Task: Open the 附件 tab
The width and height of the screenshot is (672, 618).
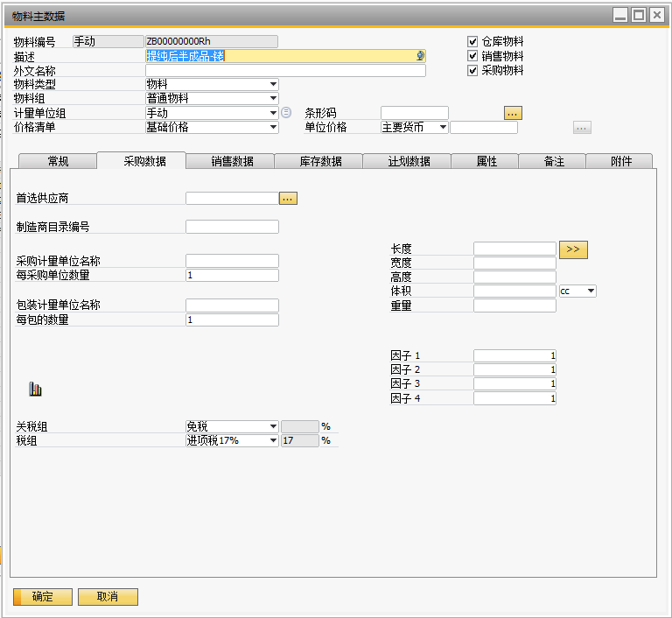Action: point(619,161)
